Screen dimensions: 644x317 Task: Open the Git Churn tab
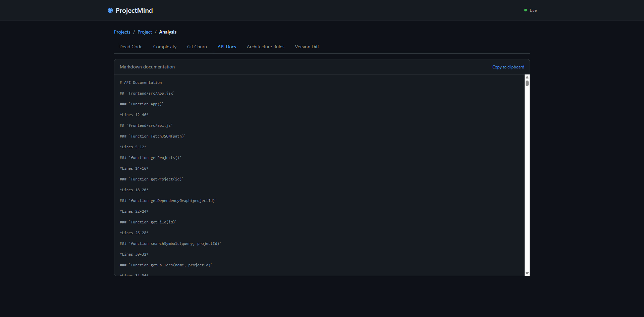coord(197,47)
